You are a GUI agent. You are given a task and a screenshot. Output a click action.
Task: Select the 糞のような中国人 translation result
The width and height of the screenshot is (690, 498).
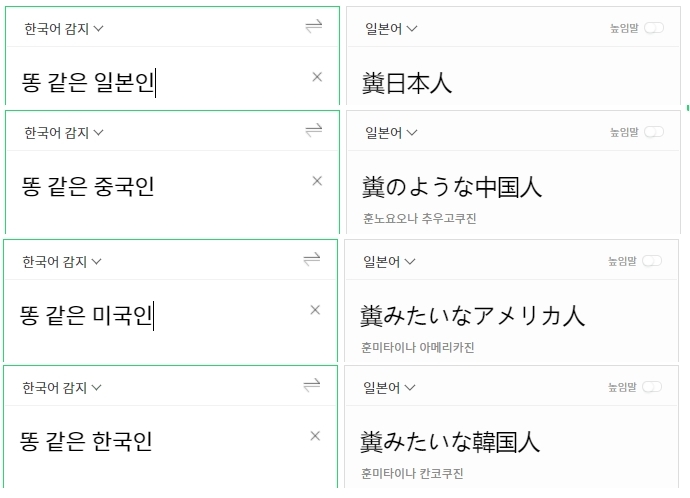pyautogui.click(x=452, y=187)
